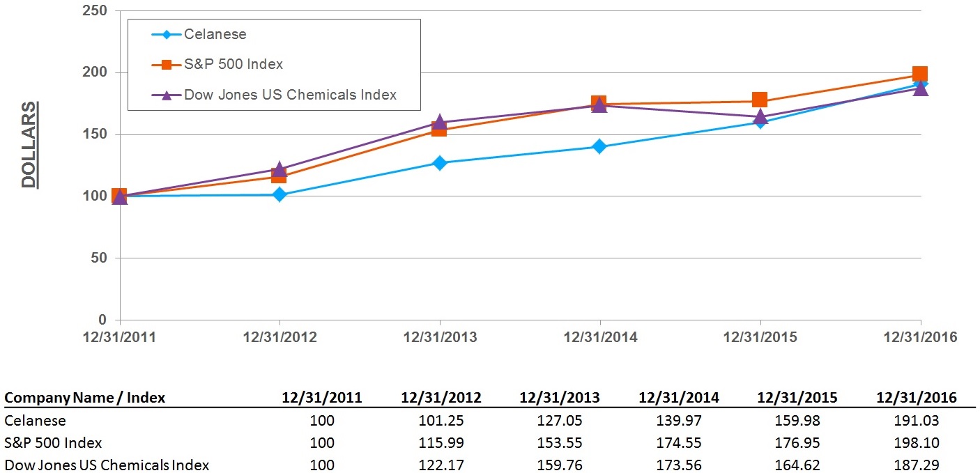Click the S&P 500 Index square legend marker

(166, 64)
